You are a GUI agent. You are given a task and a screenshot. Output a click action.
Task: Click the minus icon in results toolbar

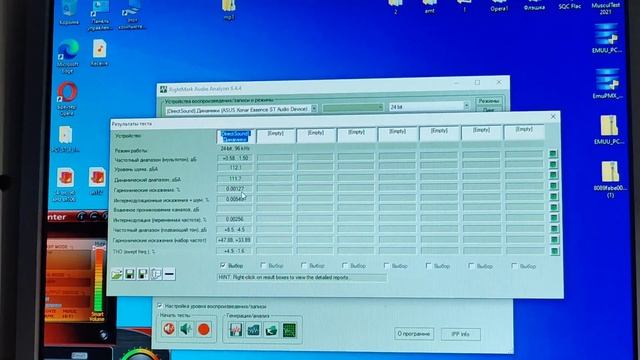[x=169, y=274]
